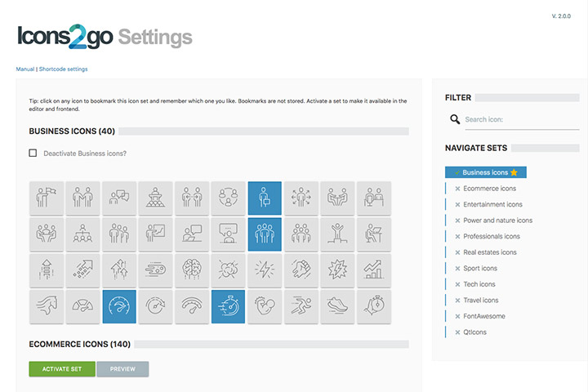Click the person holding flag icon

45,198
